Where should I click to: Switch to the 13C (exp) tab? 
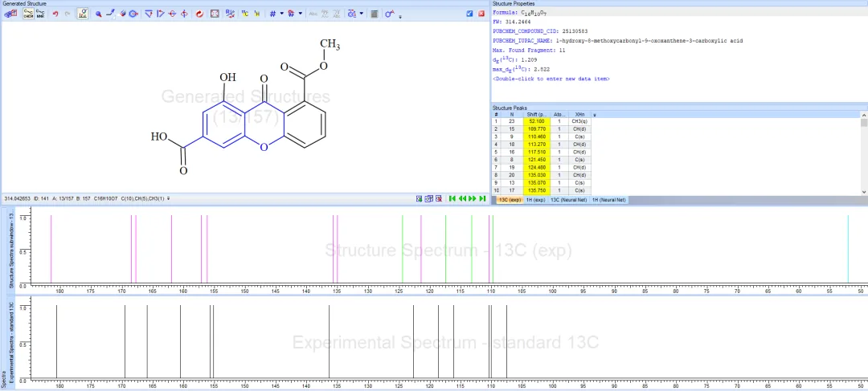pyautogui.click(x=510, y=200)
